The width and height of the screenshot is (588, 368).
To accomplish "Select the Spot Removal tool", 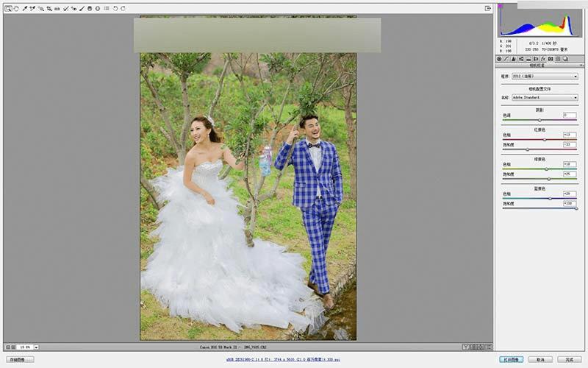I will tap(65, 8).
